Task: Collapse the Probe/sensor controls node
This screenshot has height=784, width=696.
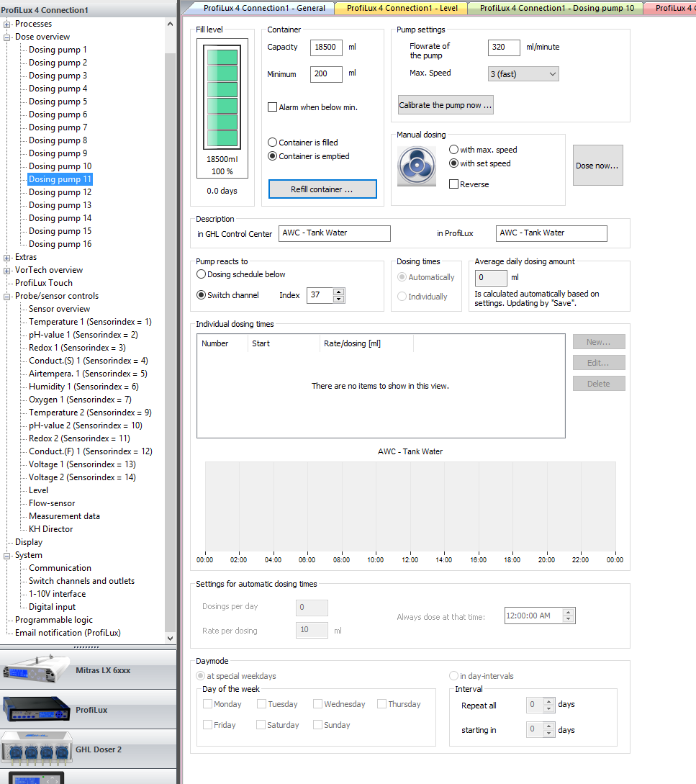Action: [7, 297]
